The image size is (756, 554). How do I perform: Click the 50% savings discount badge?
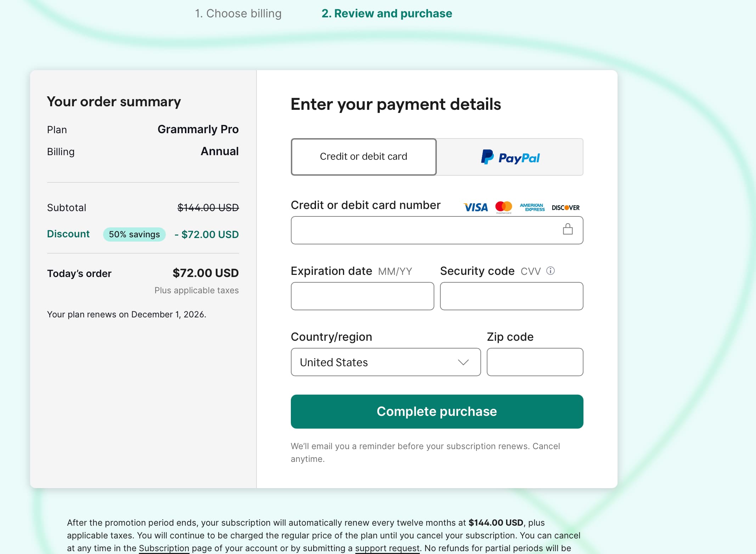134,234
